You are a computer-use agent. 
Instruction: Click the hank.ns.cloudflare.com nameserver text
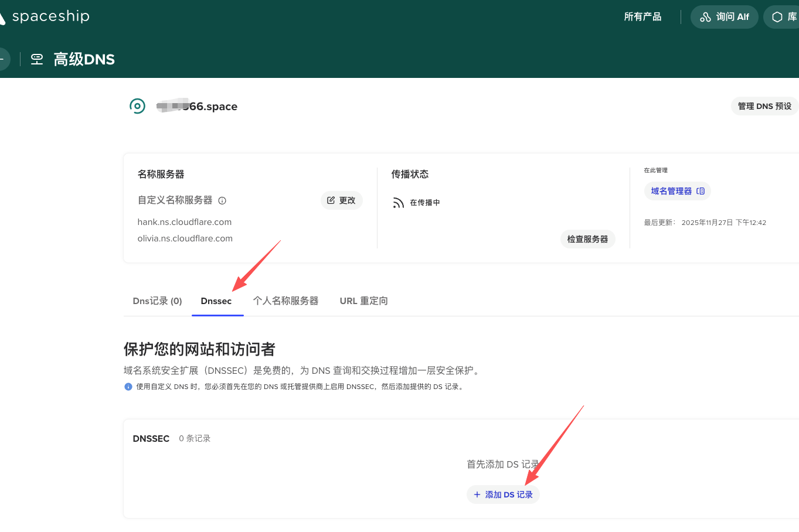click(185, 222)
